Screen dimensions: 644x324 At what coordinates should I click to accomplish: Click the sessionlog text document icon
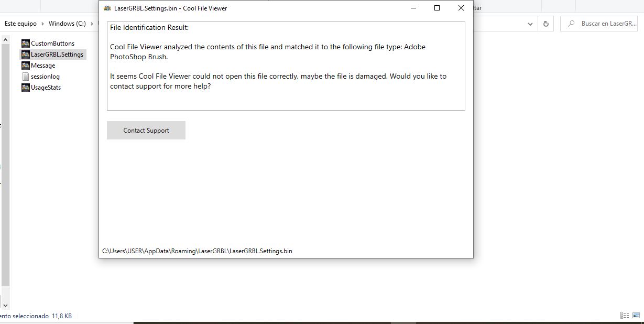pyautogui.click(x=26, y=76)
